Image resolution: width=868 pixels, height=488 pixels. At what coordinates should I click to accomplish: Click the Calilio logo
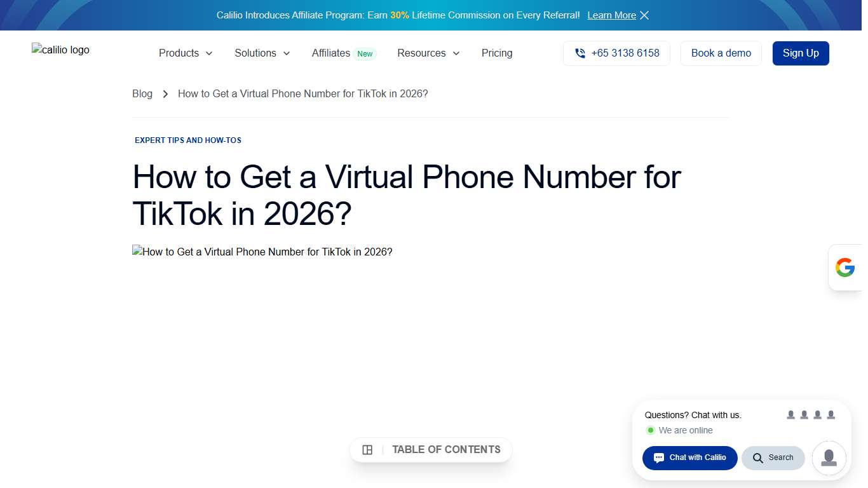[x=60, y=50]
